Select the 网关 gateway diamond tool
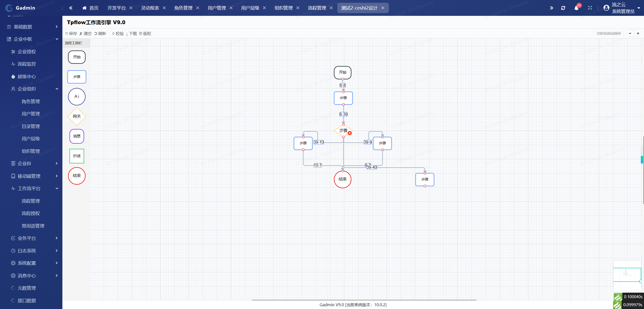644x309 pixels. 77,116
